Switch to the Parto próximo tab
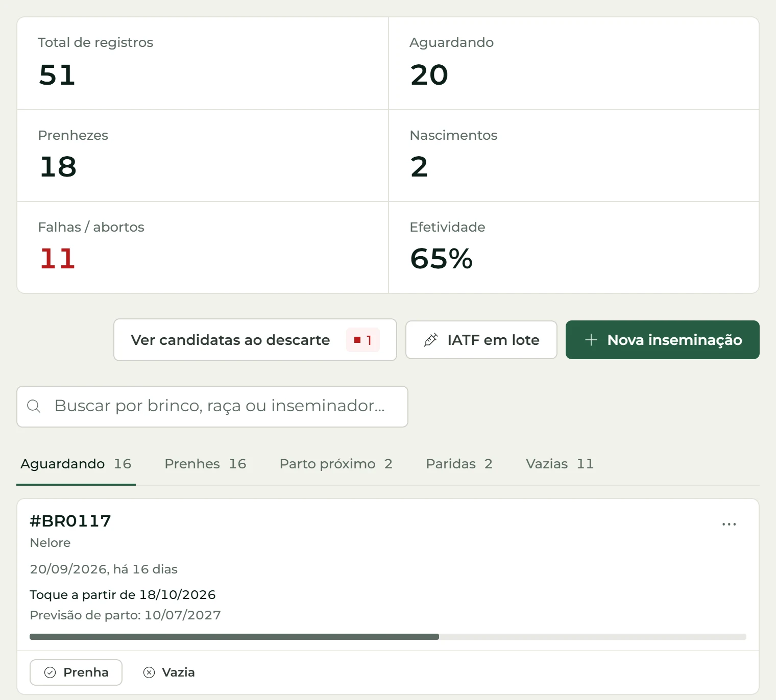Screen dimensions: 776x700 pyautogui.click(x=336, y=464)
